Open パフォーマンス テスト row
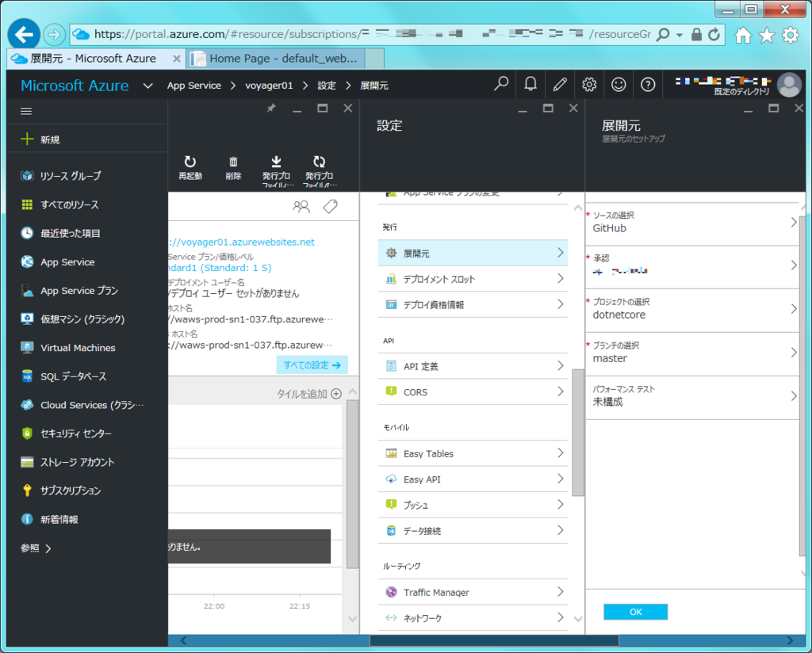 pos(691,396)
